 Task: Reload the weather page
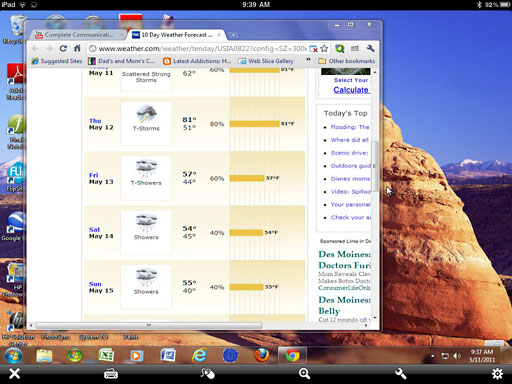tap(63, 49)
